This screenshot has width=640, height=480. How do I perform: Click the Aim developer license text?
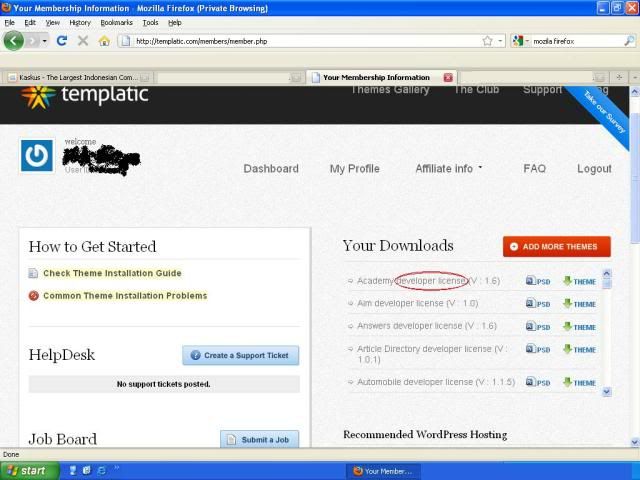pyautogui.click(x=417, y=303)
